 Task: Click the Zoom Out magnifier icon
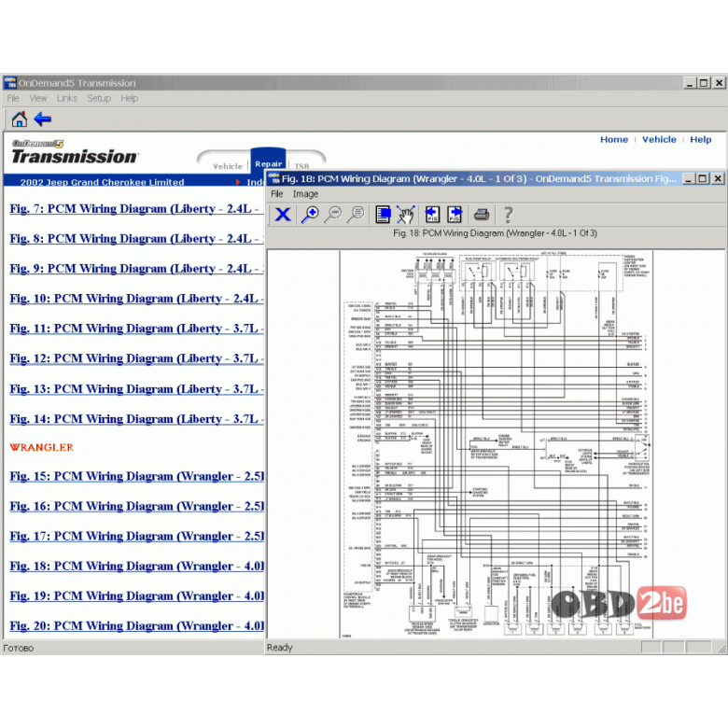[333, 215]
